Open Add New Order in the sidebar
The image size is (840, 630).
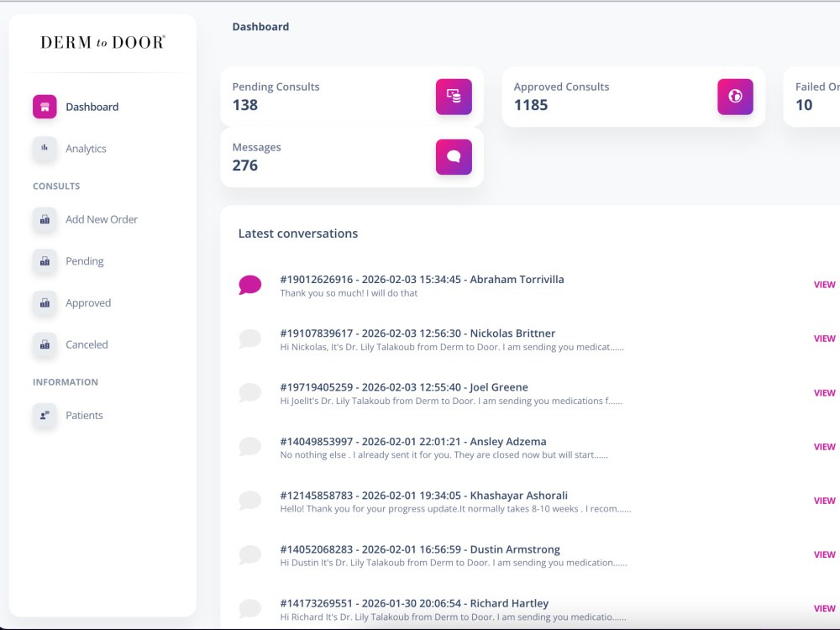click(102, 219)
